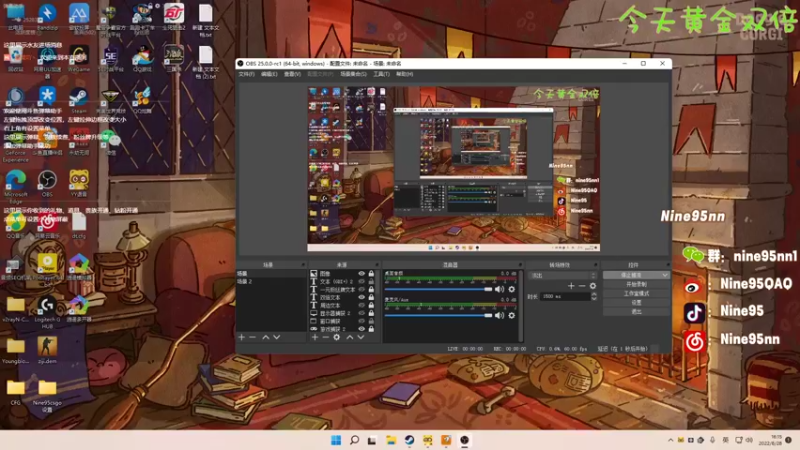Toggle lock for 周边文本 source
The width and height of the screenshot is (800, 450).
(x=371, y=305)
